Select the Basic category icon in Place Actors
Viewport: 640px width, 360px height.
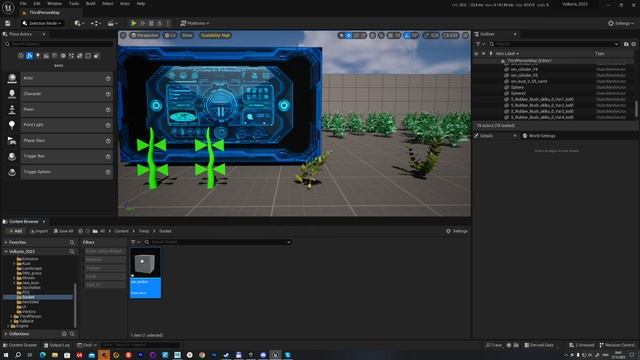29,56
